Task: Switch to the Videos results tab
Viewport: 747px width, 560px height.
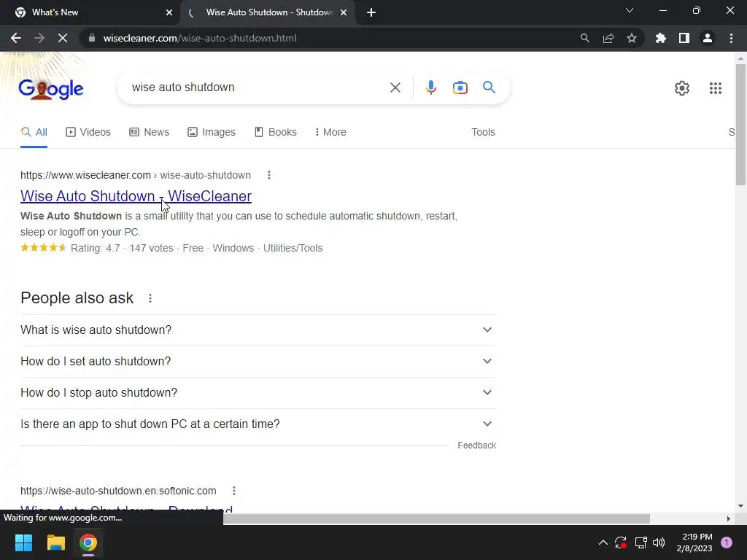Action: [x=88, y=132]
